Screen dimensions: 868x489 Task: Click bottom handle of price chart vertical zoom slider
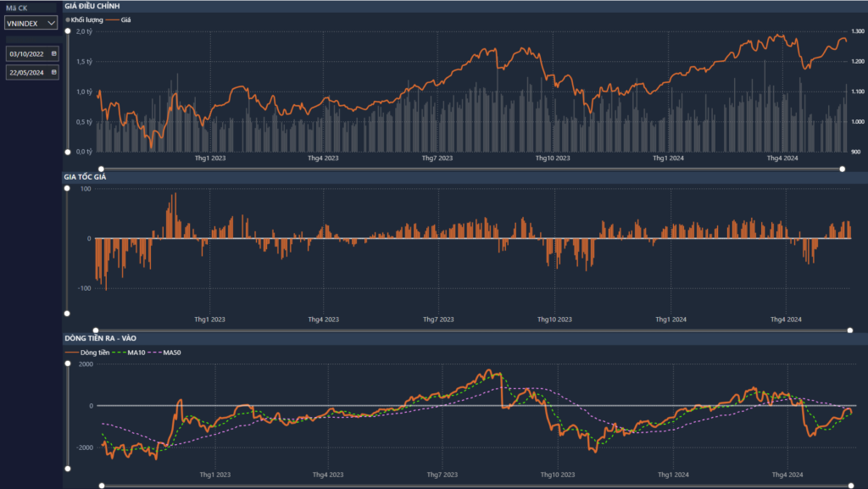[68, 152]
